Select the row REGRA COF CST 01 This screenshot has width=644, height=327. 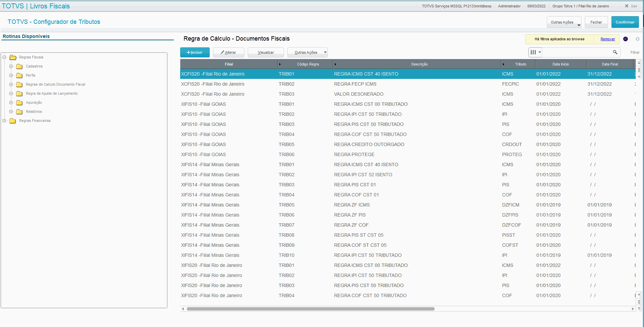[408, 195]
